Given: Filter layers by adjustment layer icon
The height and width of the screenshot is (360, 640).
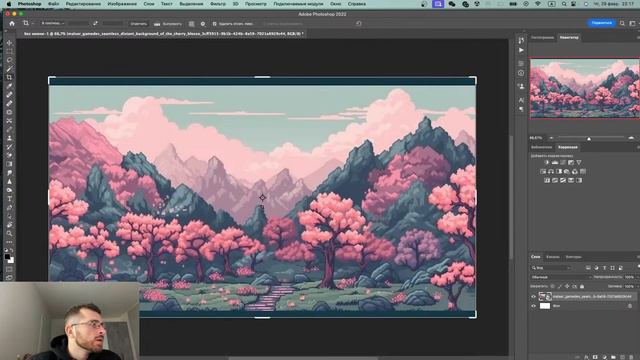Looking at the screenshot, I should coord(596,268).
